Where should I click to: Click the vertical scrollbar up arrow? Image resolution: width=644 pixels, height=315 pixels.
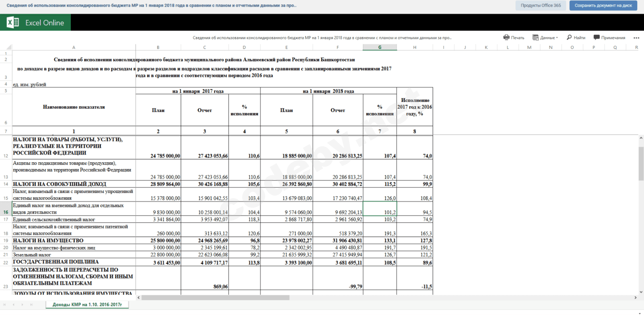coord(641,138)
